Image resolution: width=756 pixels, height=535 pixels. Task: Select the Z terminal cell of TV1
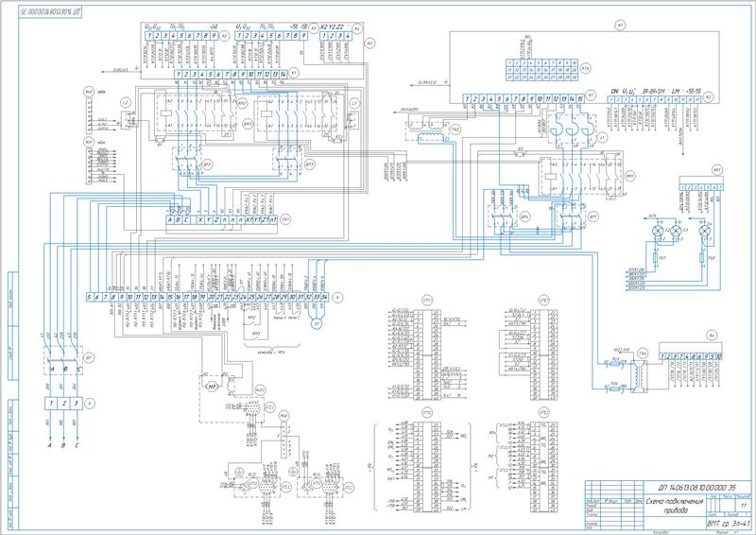point(216,219)
